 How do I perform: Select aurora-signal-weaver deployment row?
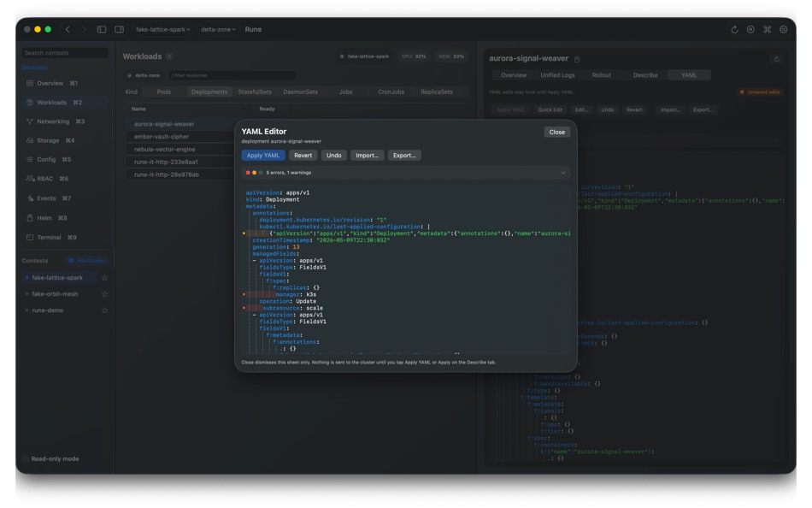point(180,124)
